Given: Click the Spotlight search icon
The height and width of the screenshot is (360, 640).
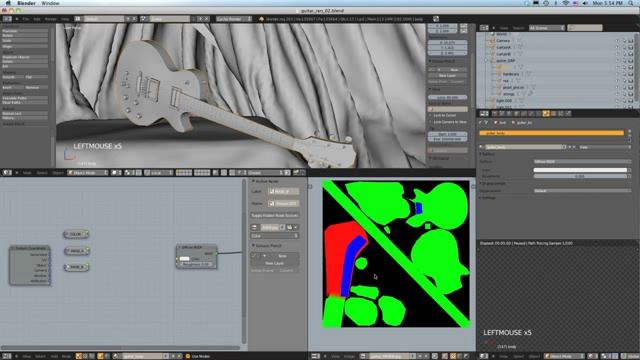Looking at the screenshot, I should [x=631, y=3].
